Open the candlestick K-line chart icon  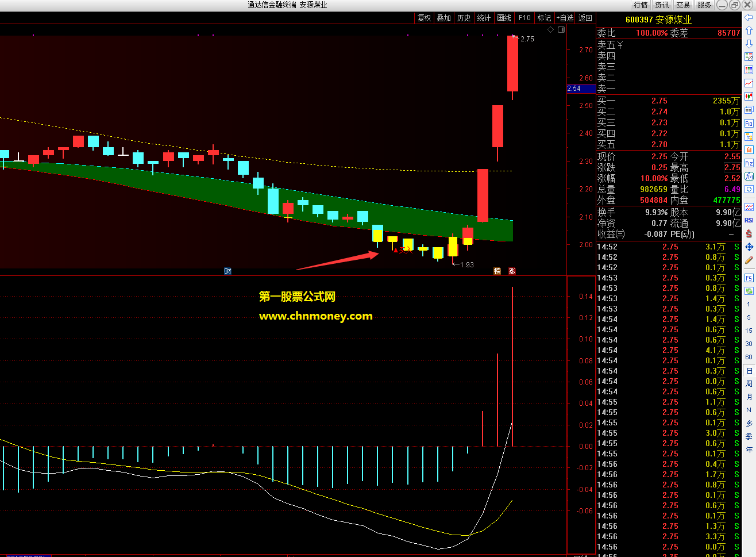click(x=749, y=97)
